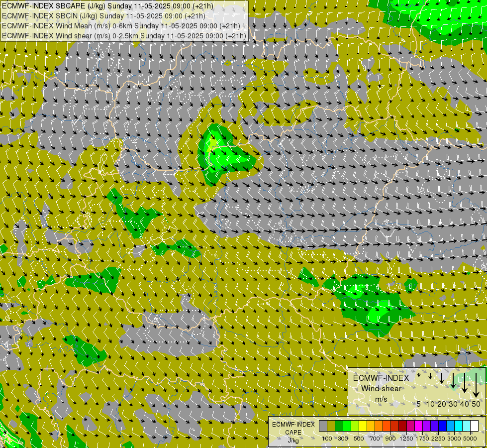Click the '3000' tick label on CAPE scale
This screenshot has width=487, height=448.
(x=454, y=439)
